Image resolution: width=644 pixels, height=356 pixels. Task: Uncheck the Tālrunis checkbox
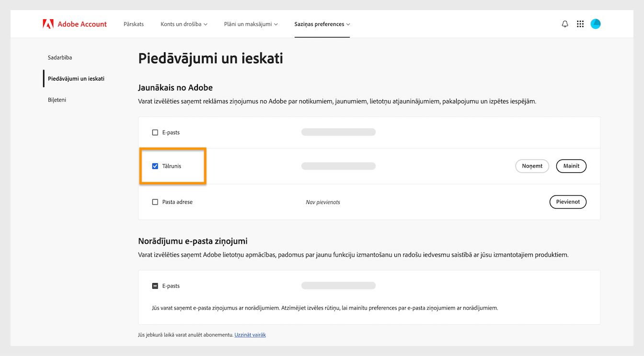155,166
